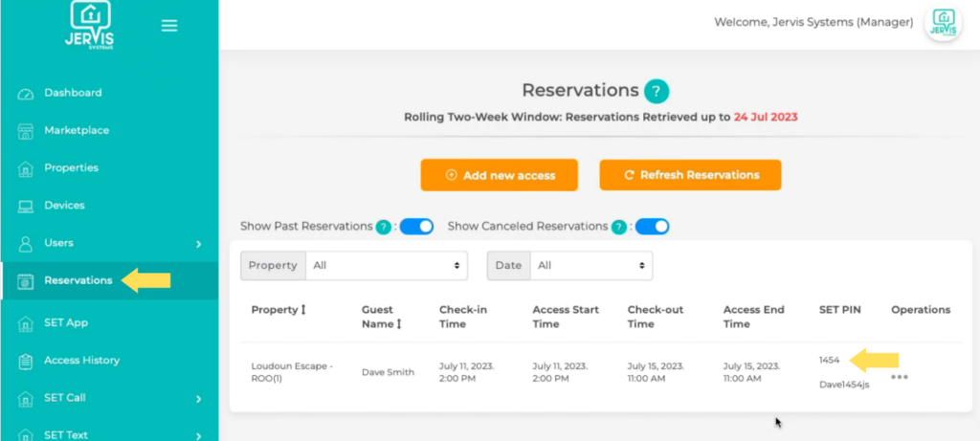Go to the Reservations menu item
Image resolution: width=980 pixels, height=441 pixels.
pos(78,280)
